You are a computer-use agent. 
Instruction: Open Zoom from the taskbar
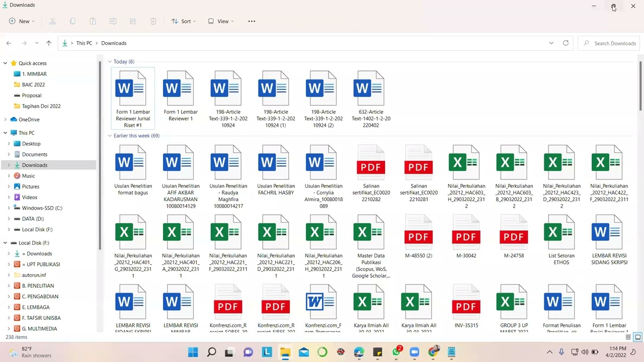point(415,352)
